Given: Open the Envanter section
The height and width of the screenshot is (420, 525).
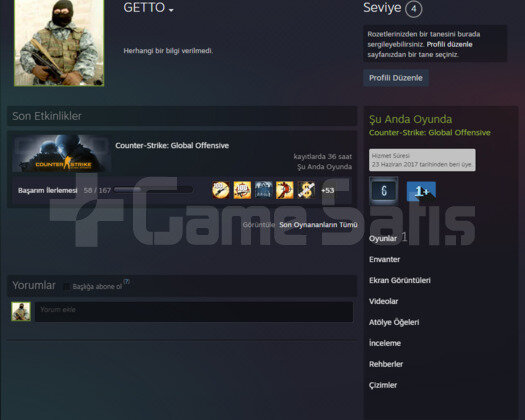Looking at the screenshot, I should point(384,259).
